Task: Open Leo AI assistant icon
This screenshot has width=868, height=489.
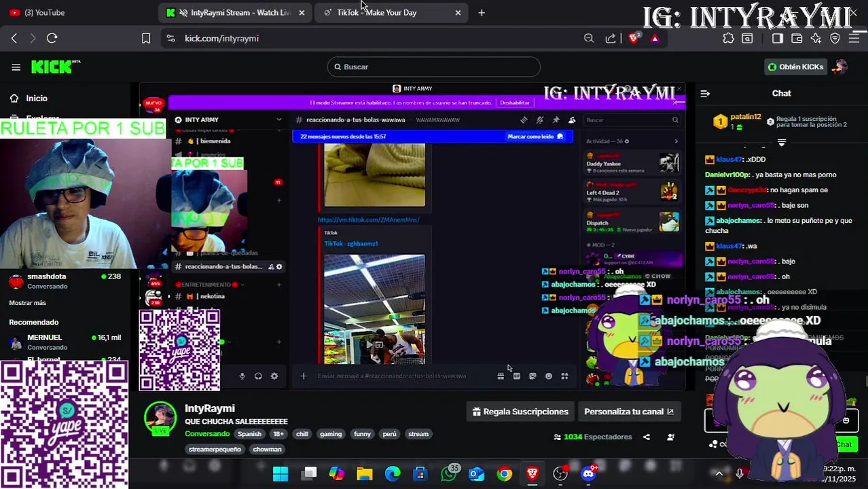Action: [x=816, y=38]
